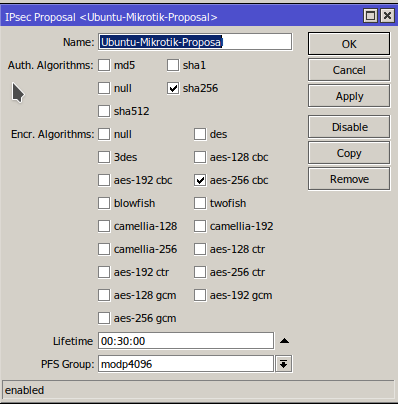398x405 pixels.
Task: Open PFS Group dropdown arrow
Action: click(284, 364)
